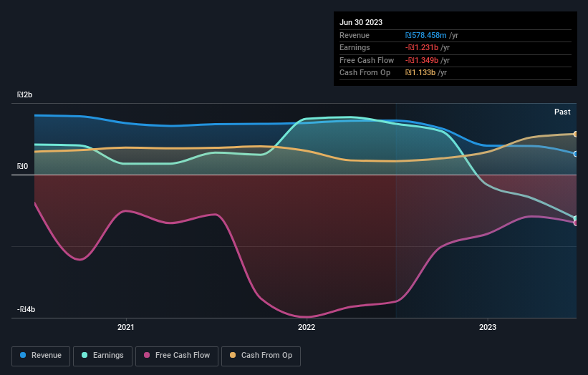Click the teal Earnings endpoint marker
Image resolution: width=588 pixels, height=375 pixels.
coord(576,218)
